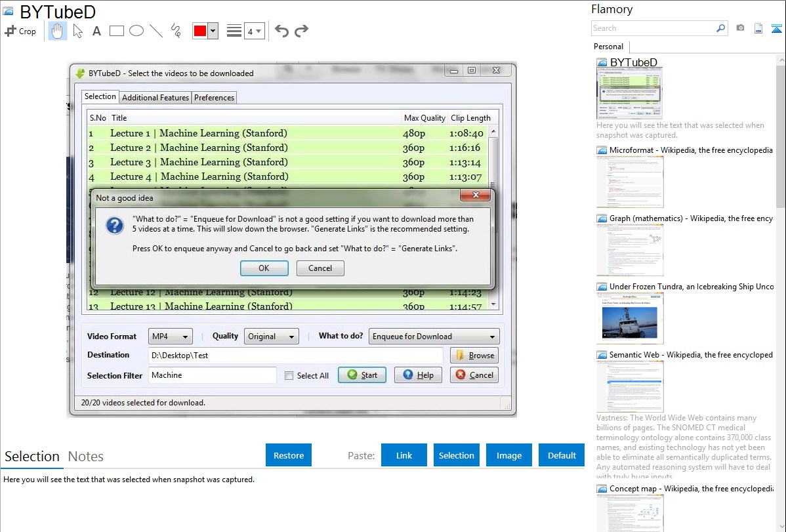The image size is (786, 532).
Task: Select the rectangle shape tool
Action: pos(117,31)
